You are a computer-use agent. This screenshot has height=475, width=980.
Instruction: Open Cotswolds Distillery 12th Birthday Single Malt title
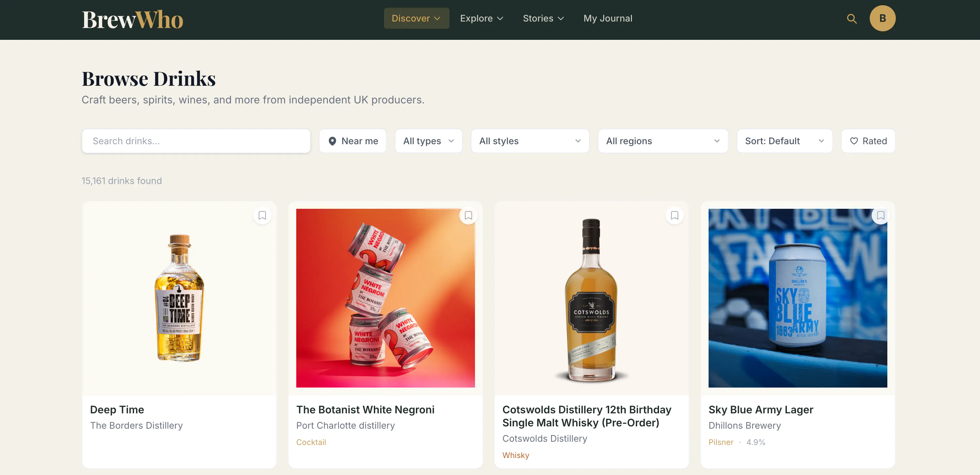[587, 416]
